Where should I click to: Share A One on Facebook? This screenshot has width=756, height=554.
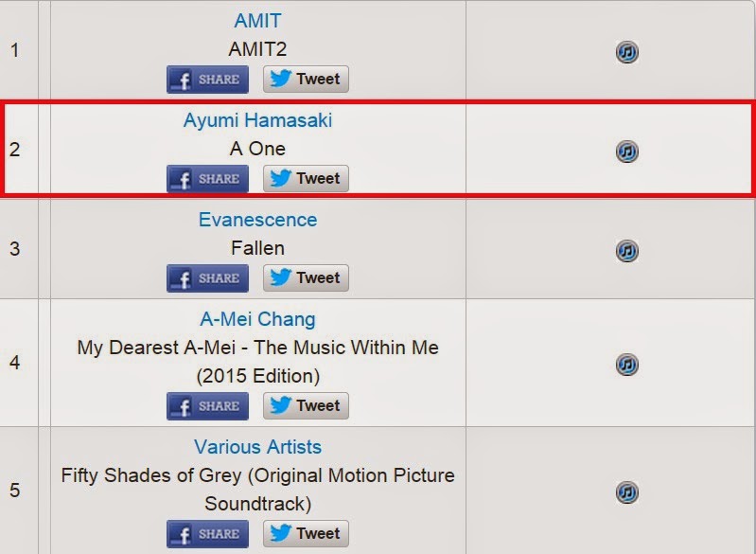click(208, 179)
